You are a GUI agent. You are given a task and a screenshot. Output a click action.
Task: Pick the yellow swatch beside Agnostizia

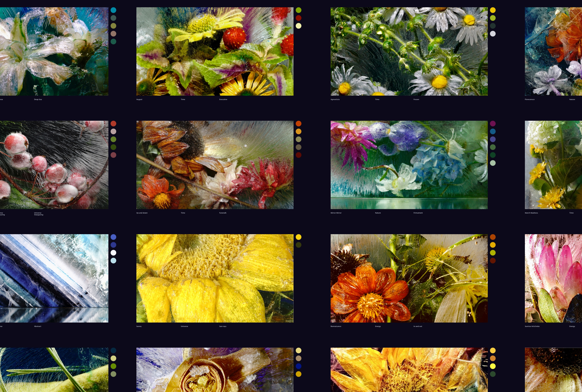(x=493, y=10)
